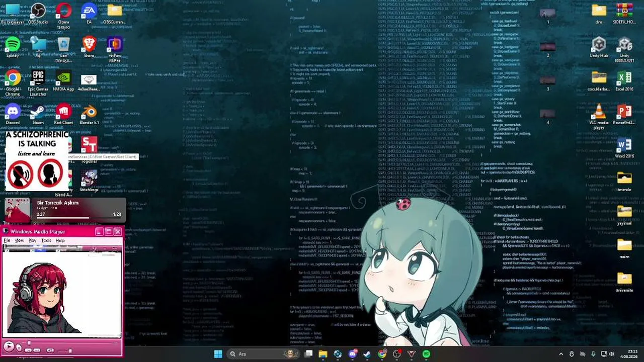Switch to Steam in the taskbar

367,354
